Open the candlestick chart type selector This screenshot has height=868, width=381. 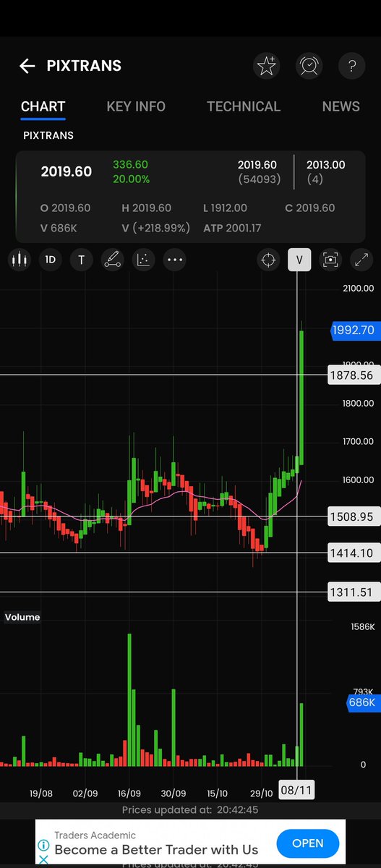[x=20, y=260]
